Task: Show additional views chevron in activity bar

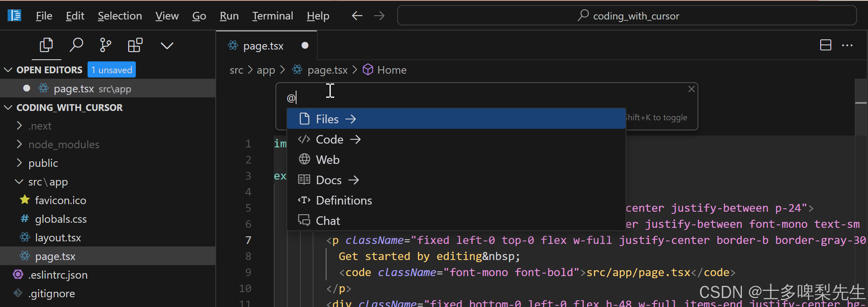Action: pos(167,45)
